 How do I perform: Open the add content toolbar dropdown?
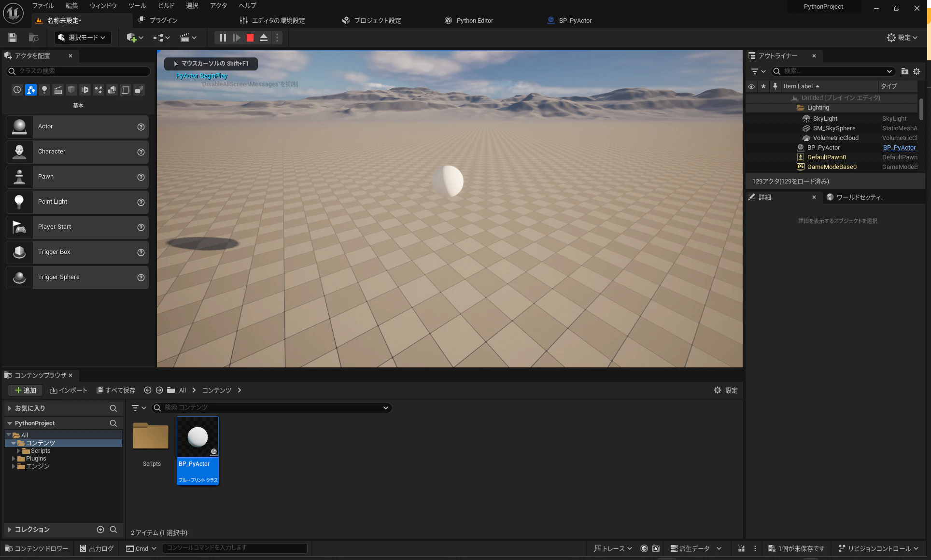click(x=135, y=38)
